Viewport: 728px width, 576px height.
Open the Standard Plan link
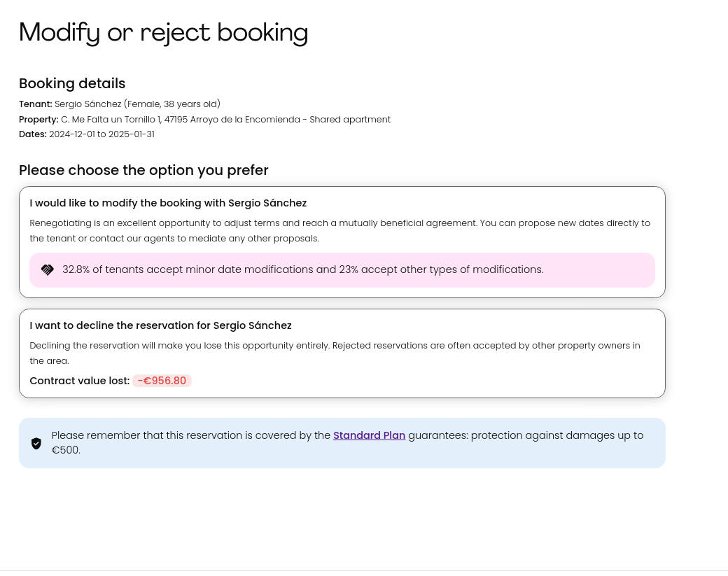369,435
